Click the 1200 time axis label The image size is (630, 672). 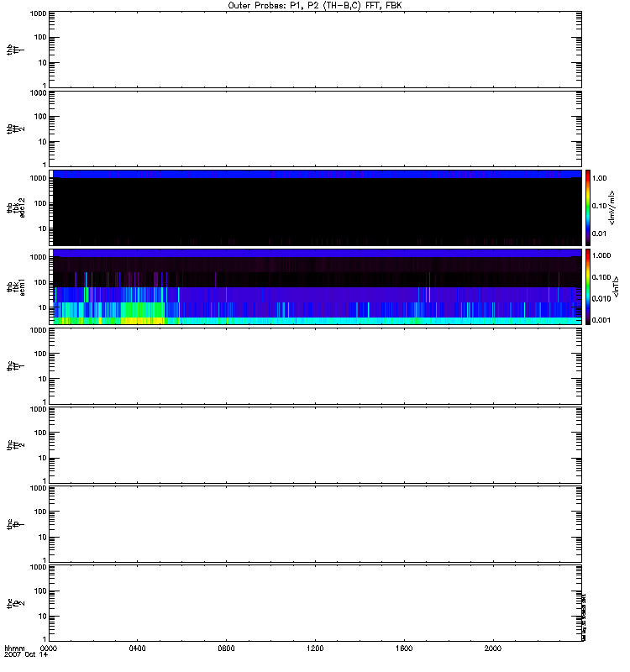tap(316, 649)
